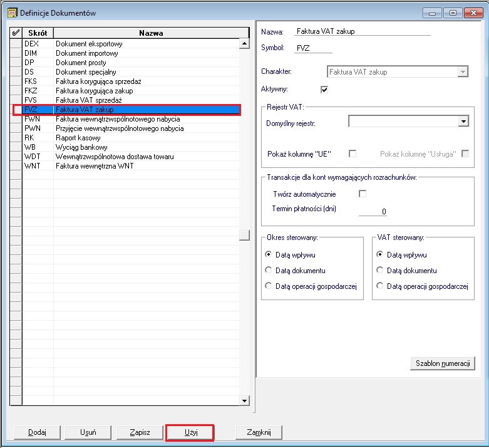Screen dimensions: 489x448
Task: Click the Użyj button
Action: pos(191,432)
